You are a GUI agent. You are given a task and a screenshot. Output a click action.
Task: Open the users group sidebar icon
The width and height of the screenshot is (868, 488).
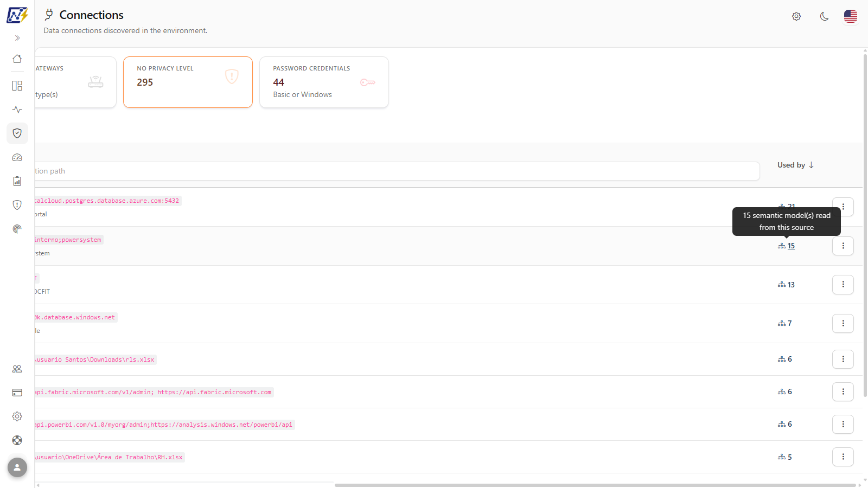tap(17, 369)
